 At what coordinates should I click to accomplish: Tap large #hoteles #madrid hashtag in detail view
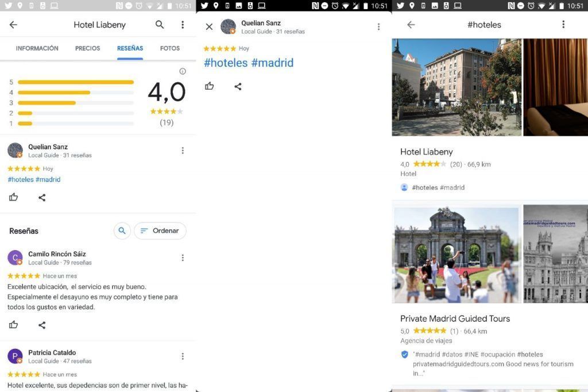point(249,63)
